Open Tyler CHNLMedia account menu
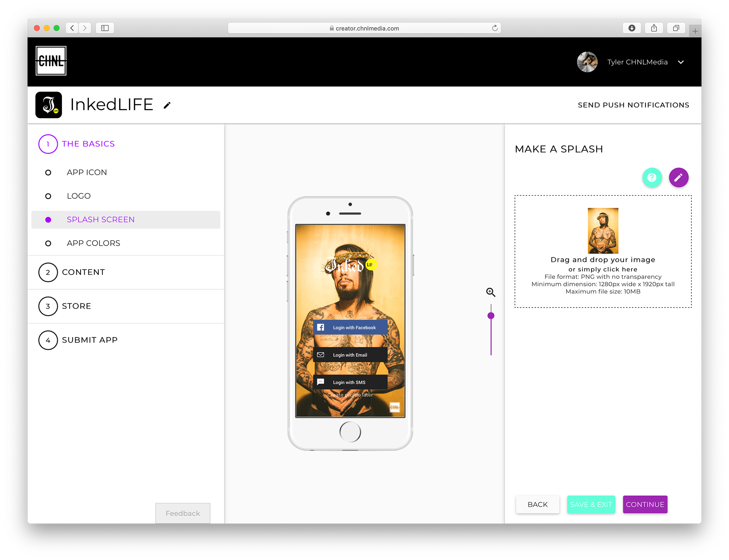This screenshot has width=729, height=560. 637,62
